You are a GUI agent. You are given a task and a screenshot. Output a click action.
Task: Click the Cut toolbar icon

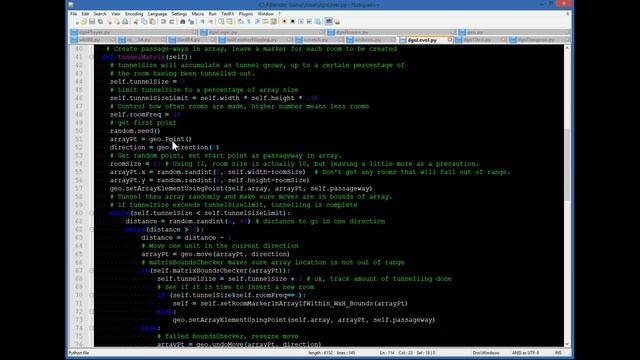[x=136, y=21]
